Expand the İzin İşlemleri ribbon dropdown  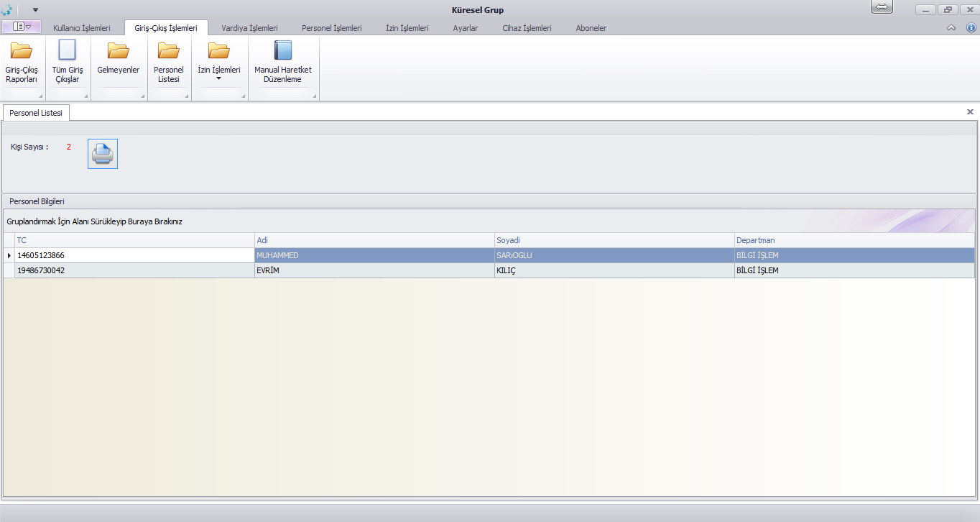coord(218,78)
